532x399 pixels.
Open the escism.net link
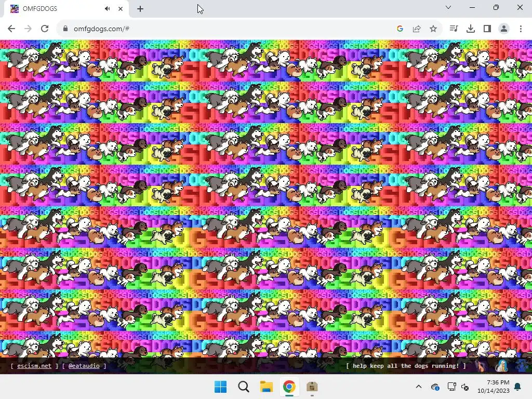coord(34,366)
